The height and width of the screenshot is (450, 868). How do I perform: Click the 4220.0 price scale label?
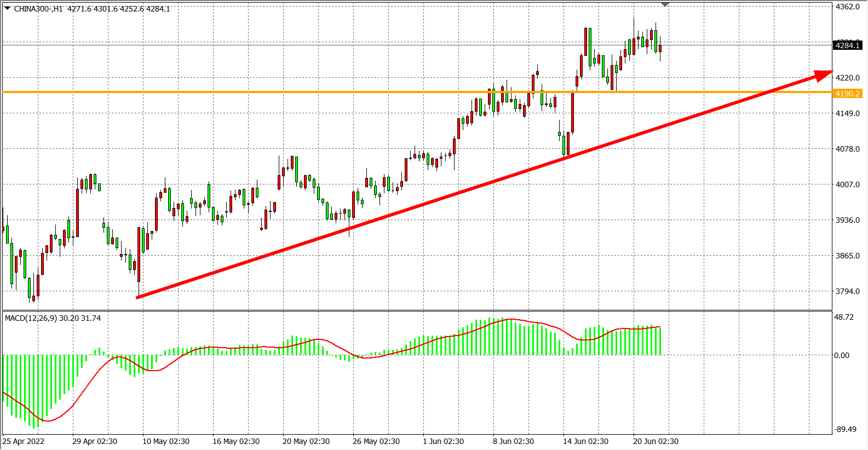(x=847, y=78)
